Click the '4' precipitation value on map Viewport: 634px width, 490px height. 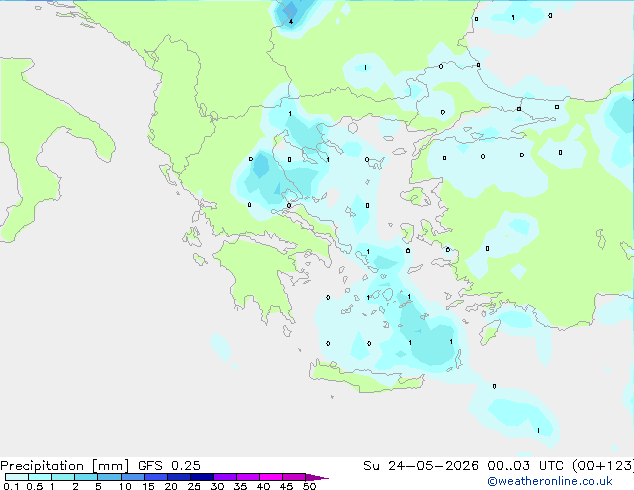point(291,21)
